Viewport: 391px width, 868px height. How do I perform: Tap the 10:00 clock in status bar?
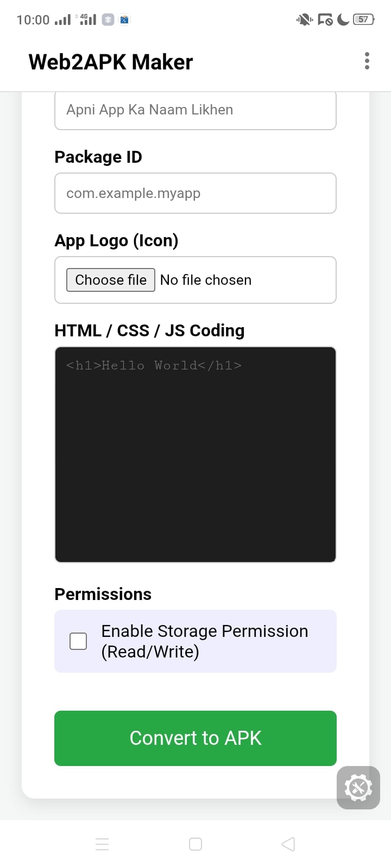[x=33, y=20]
